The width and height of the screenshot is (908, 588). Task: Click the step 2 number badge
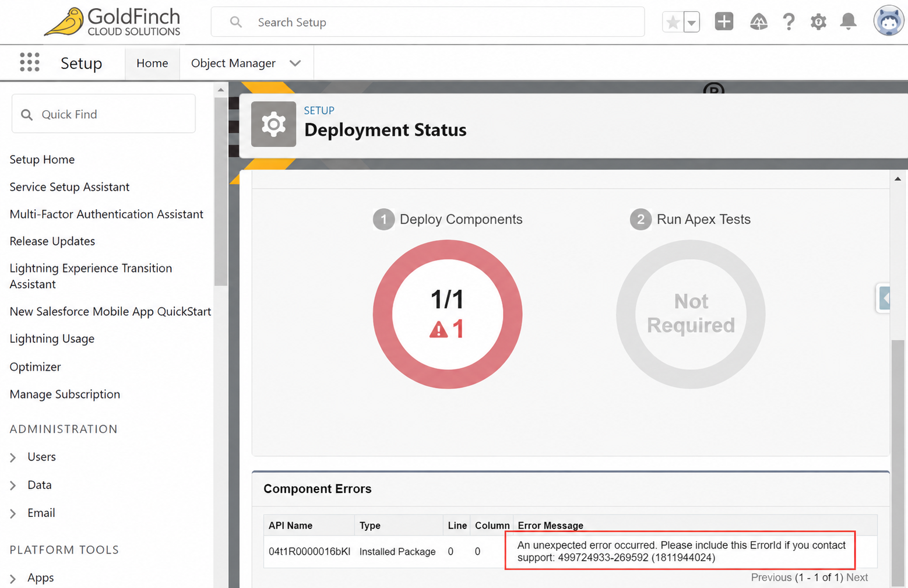[x=640, y=220]
